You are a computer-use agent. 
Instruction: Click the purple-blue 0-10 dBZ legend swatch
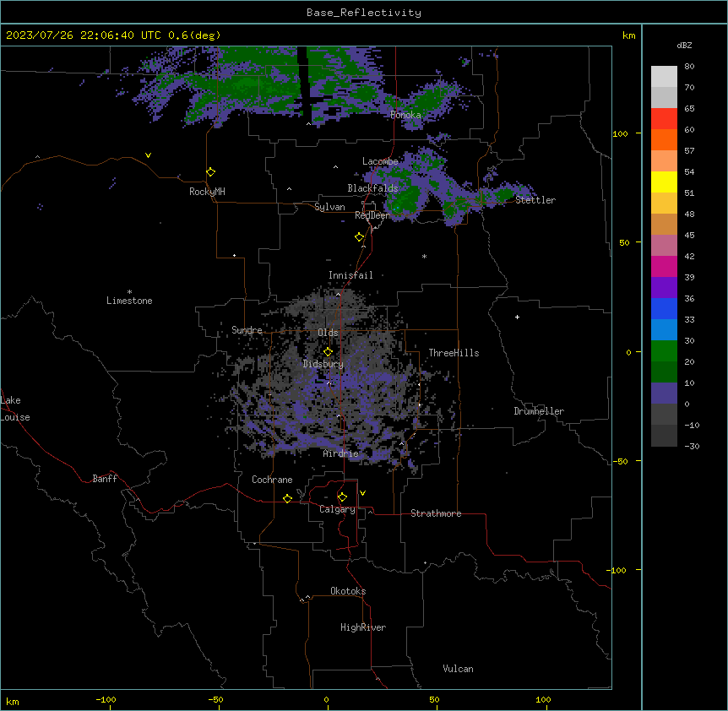(x=664, y=393)
